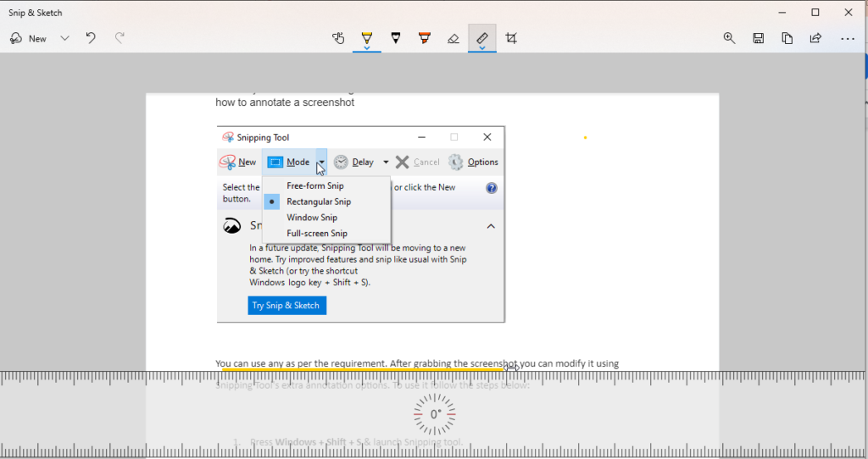Click the Snip & Sketch mountain logo icon

[x=232, y=225]
